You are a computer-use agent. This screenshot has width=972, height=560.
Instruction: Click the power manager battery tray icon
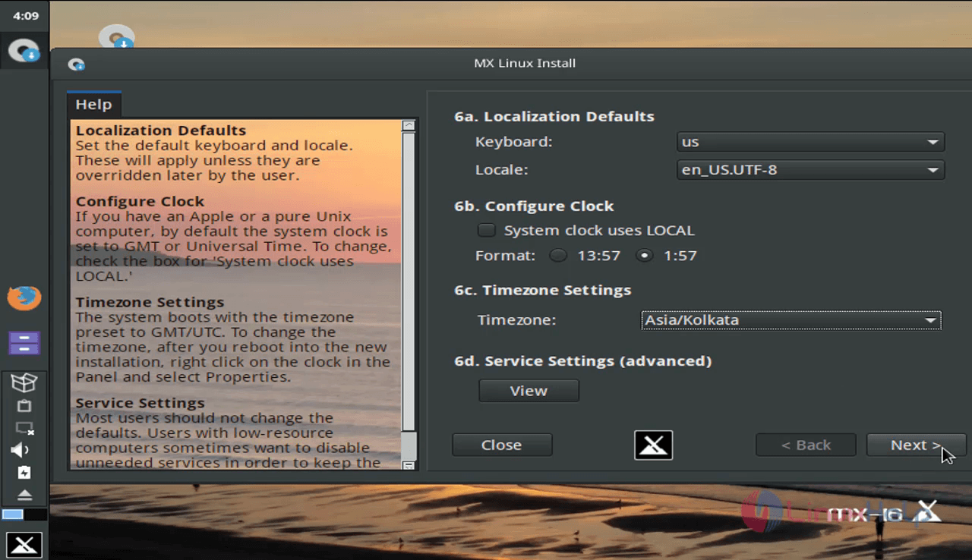(x=24, y=473)
